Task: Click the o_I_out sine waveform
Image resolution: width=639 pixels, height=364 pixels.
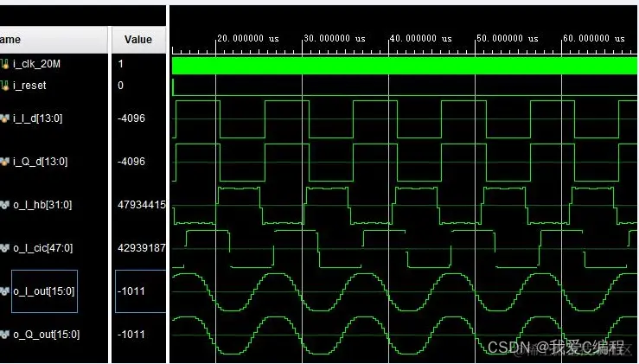Action: [405, 292]
